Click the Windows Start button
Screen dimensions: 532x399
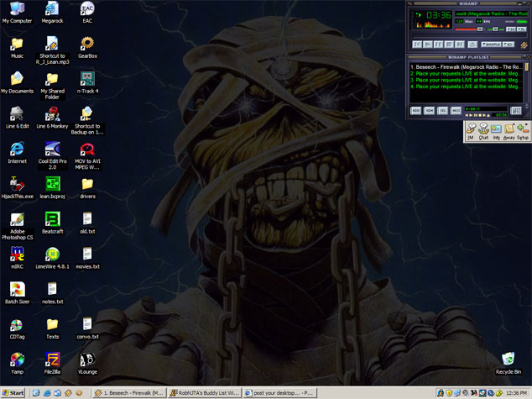(x=13, y=392)
